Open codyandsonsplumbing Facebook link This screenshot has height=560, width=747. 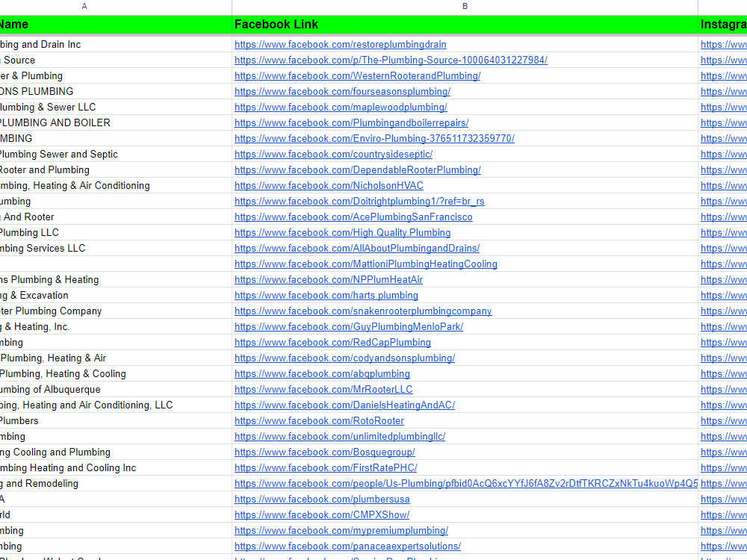pyautogui.click(x=344, y=358)
